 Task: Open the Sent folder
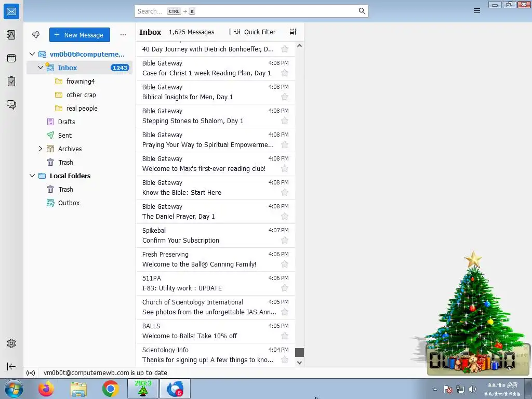pyautogui.click(x=79, y=136)
